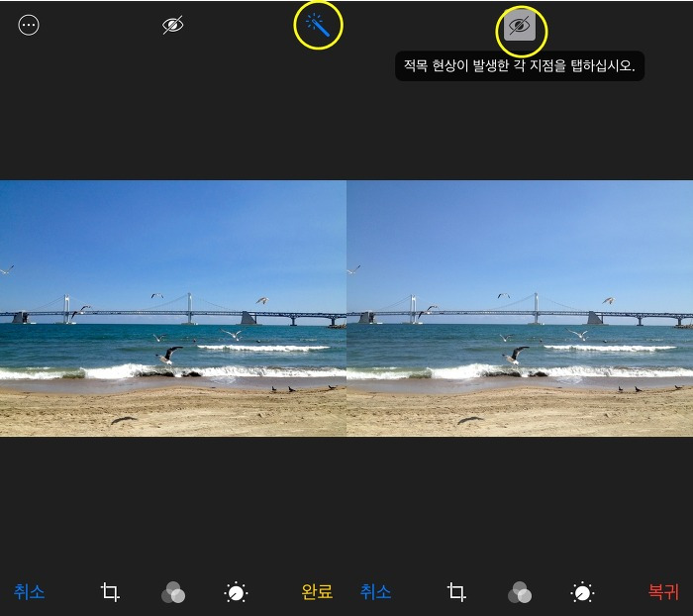Open light adjustment dial in left screen
Image resolution: width=693 pixels, height=616 pixels.
coord(236,592)
